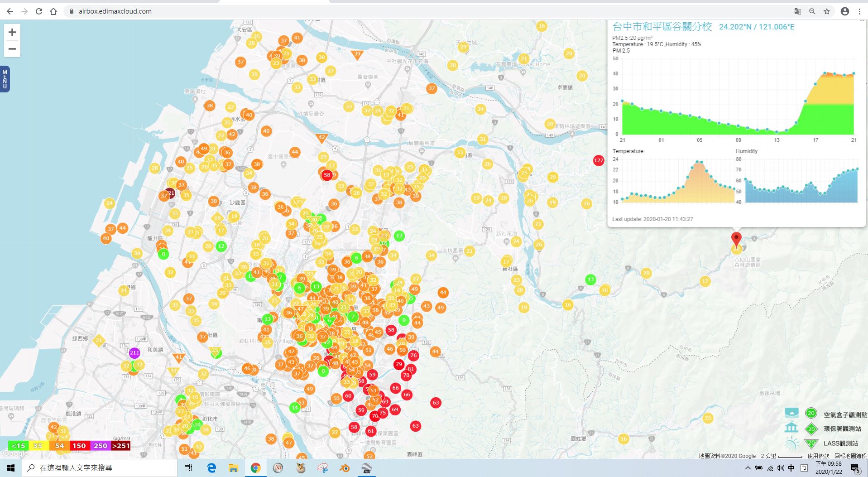This screenshot has width=868, height=477.
Task: Click the red 150 color scale swatch
Action: 79,446
